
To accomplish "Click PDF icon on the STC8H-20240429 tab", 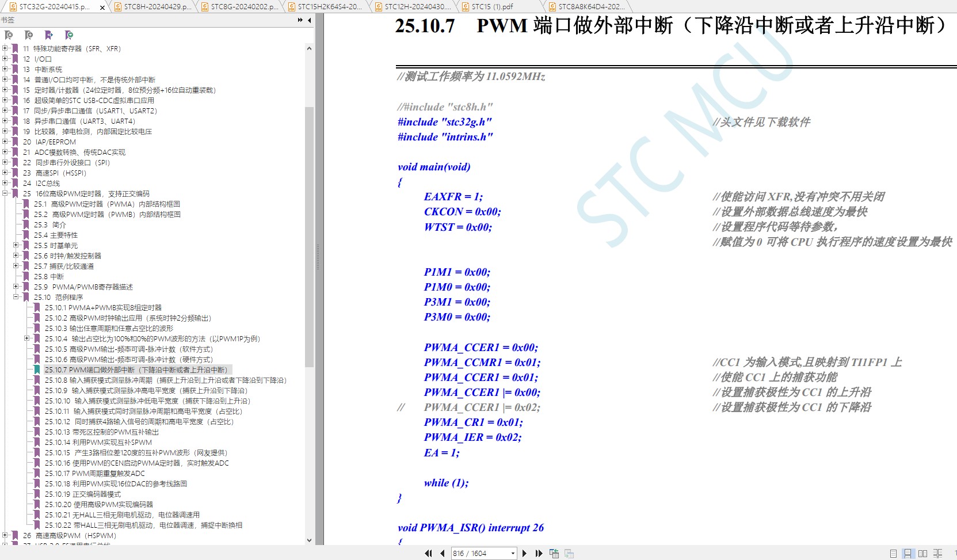I will coord(117,7).
